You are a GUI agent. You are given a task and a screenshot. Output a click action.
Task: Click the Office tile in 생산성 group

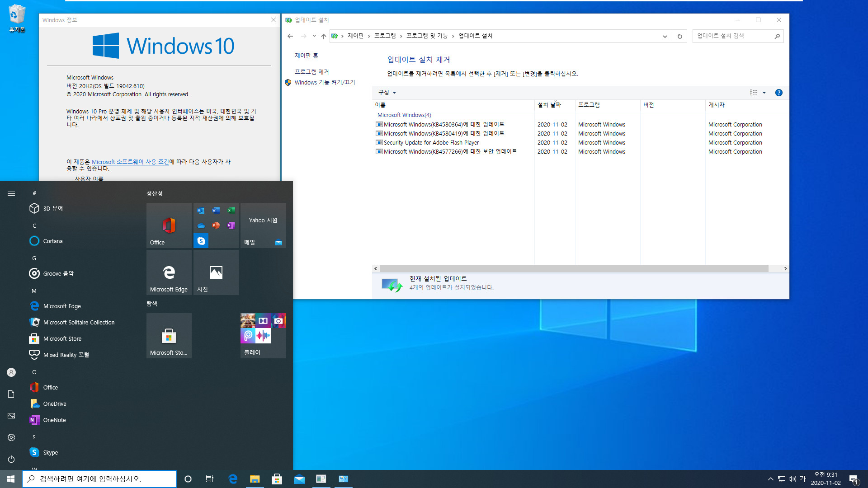pyautogui.click(x=169, y=225)
